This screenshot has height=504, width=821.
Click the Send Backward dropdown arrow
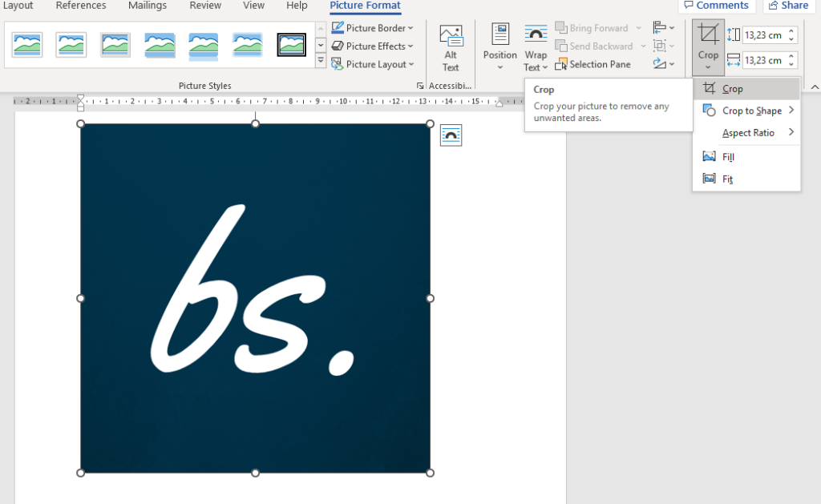pyautogui.click(x=643, y=46)
